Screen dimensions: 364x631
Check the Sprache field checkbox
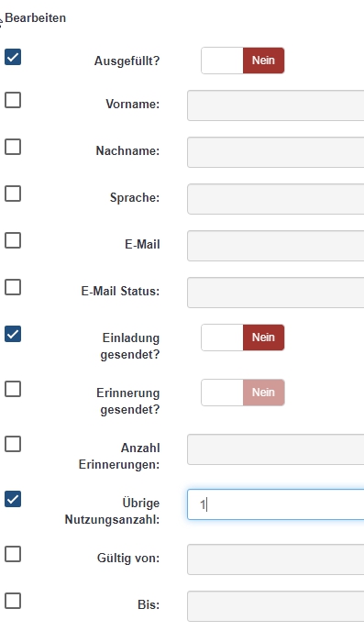(x=13, y=194)
